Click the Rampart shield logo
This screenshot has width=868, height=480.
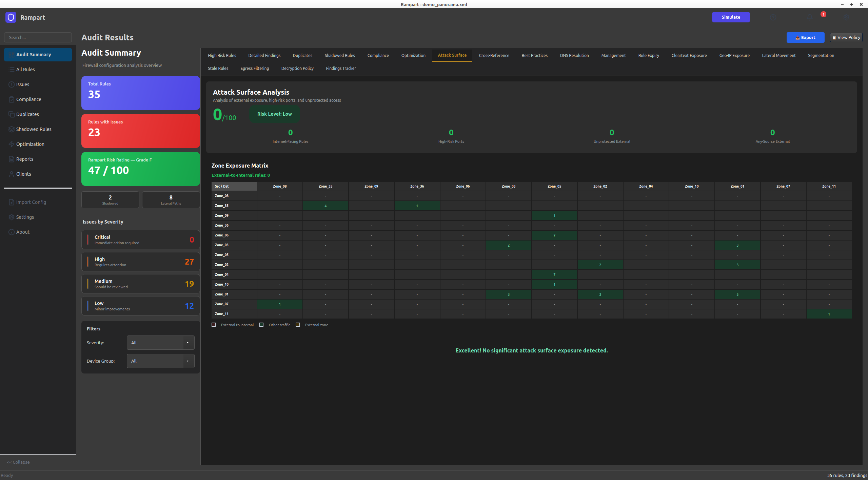pyautogui.click(x=11, y=17)
